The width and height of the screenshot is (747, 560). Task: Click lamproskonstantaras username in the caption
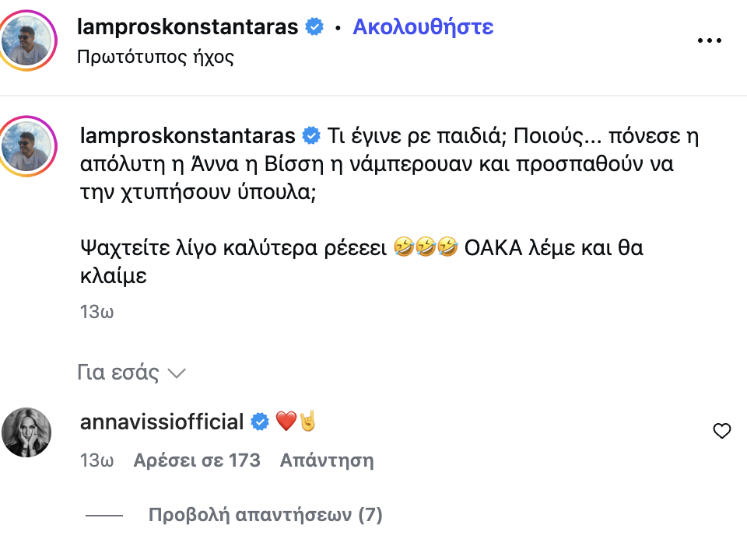click(188, 136)
